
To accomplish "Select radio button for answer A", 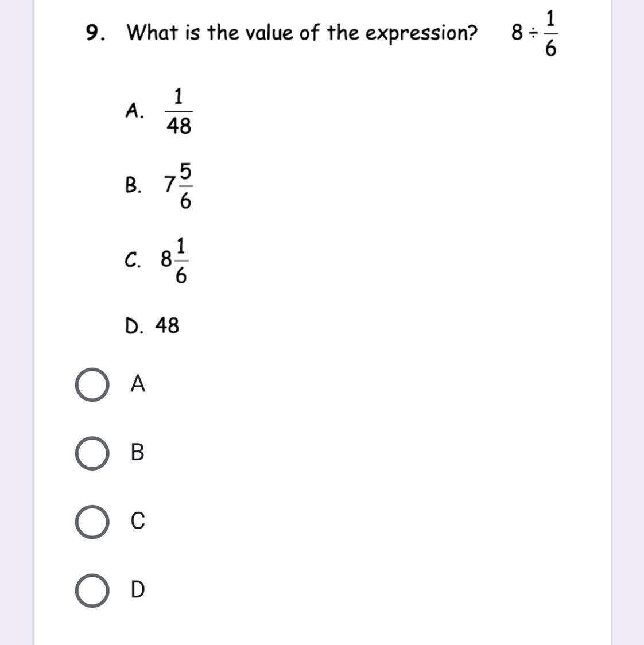I will pos(92,384).
